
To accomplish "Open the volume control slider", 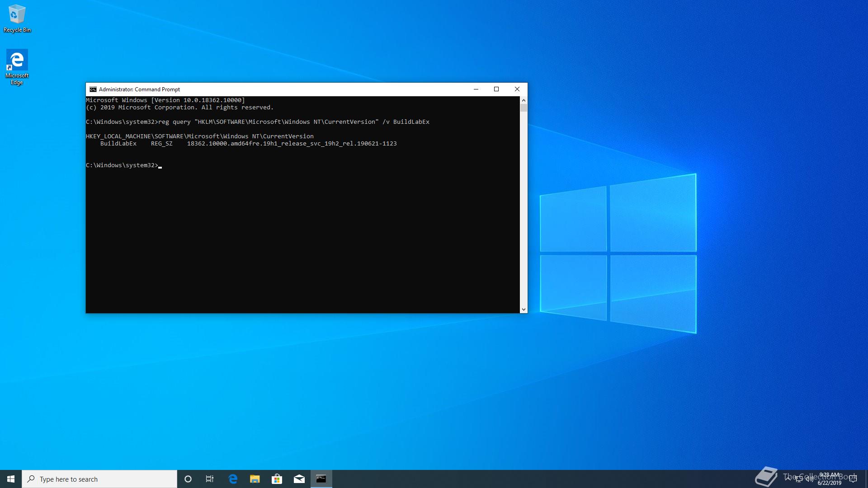I will [x=810, y=479].
